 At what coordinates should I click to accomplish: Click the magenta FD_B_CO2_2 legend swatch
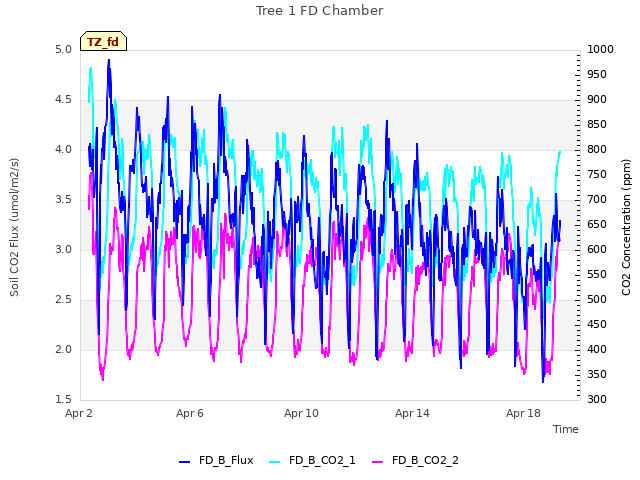[378, 462]
